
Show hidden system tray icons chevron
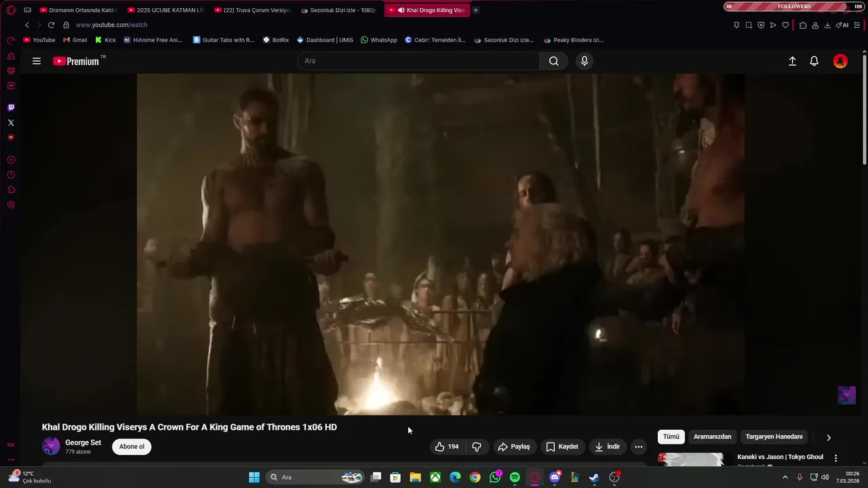[x=785, y=477]
